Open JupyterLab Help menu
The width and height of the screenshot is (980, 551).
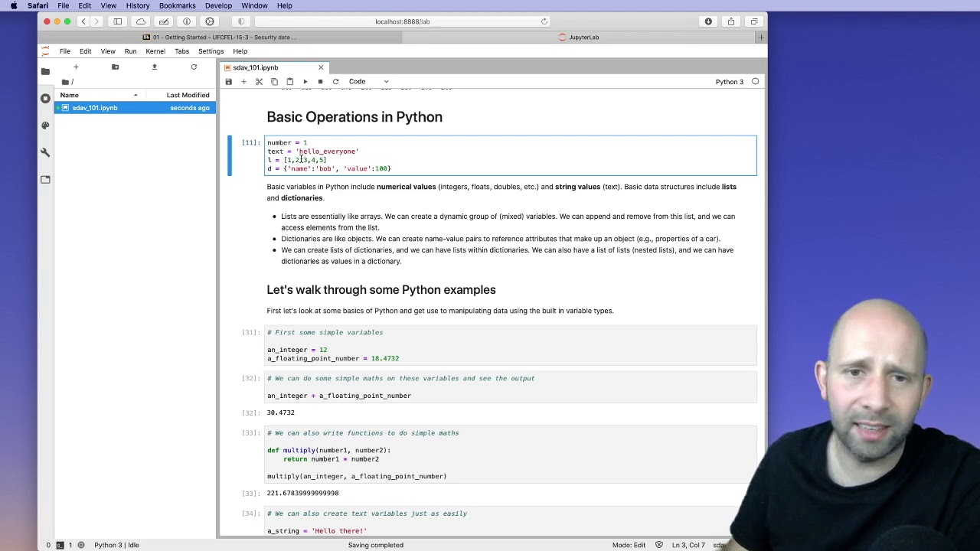pyautogui.click(x=240, y=51)
